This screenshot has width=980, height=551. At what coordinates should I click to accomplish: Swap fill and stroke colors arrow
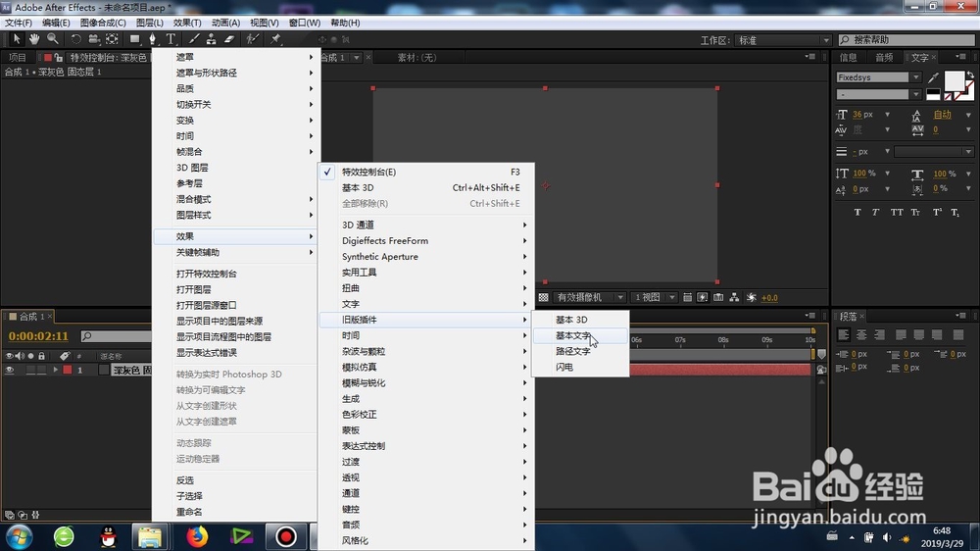(x=970, y=75)
